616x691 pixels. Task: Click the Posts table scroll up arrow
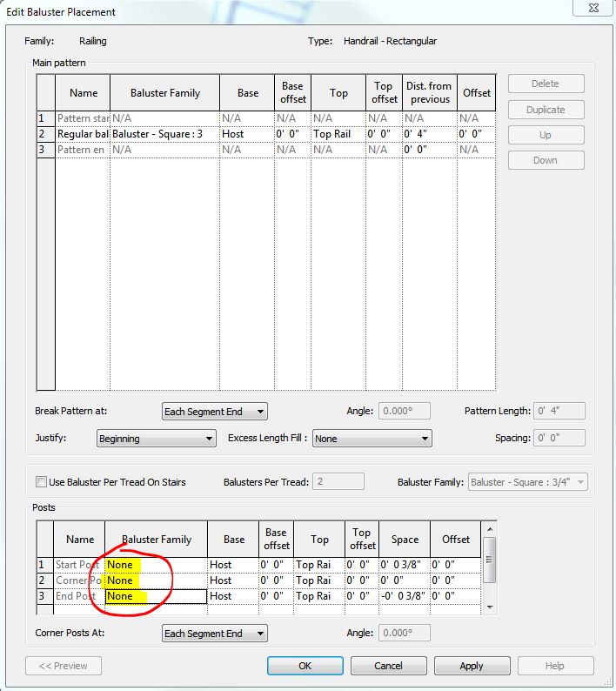click(490, 529)
